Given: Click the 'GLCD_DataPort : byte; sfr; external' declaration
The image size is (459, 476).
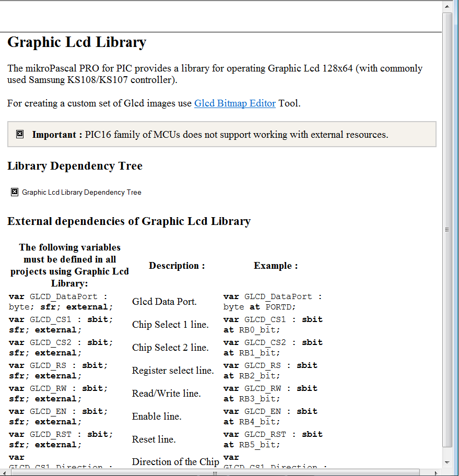Looking at the screenshot, I should tap(61, 302).
